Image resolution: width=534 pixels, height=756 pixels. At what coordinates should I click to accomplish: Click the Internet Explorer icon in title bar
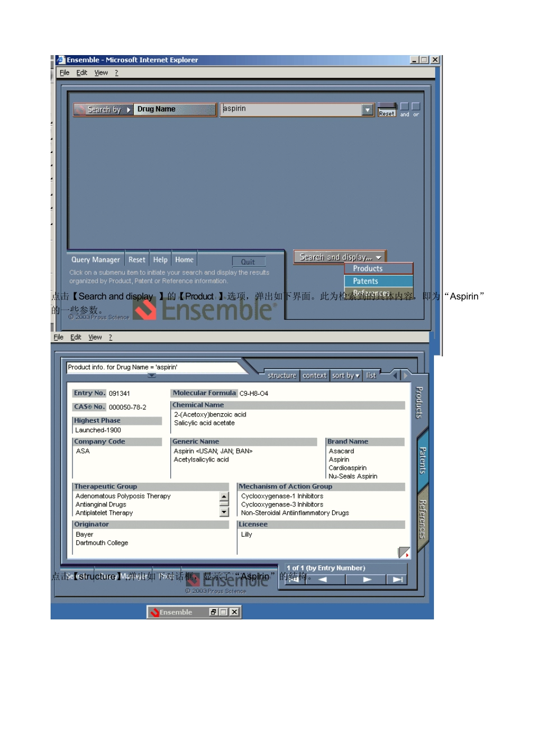(x=61, y=60)
